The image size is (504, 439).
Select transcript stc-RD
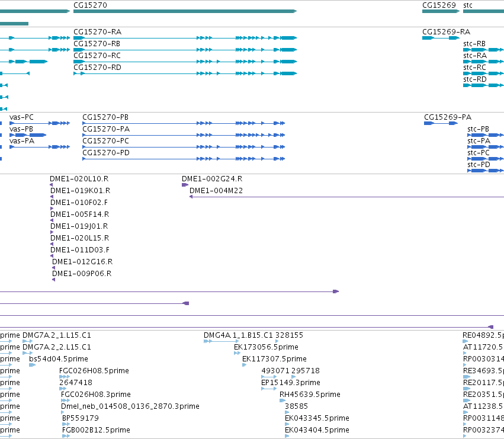pos(483,85)
